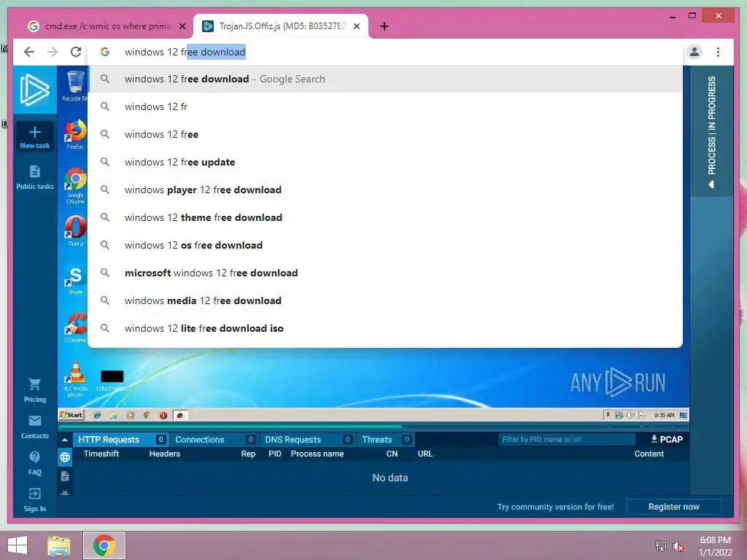
Task: Close the cmd.exe wmic tab
Action: 182,26
